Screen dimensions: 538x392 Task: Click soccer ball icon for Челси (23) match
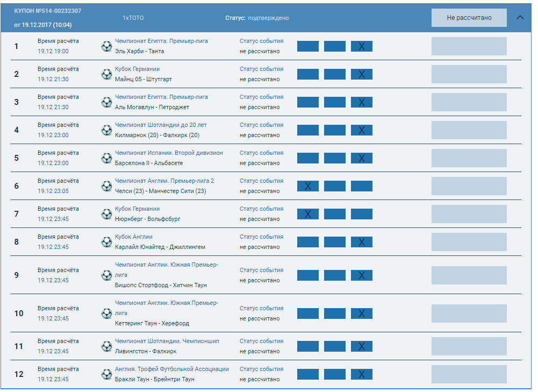click(106, 186)
